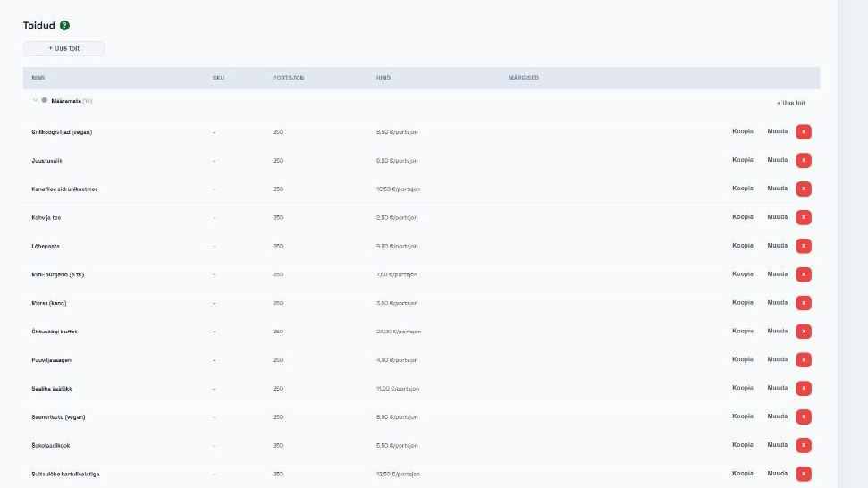Click the HIND column header
The height and width of the screenshot is (488, 868).
pyautogui.click(x=383, y=78)
